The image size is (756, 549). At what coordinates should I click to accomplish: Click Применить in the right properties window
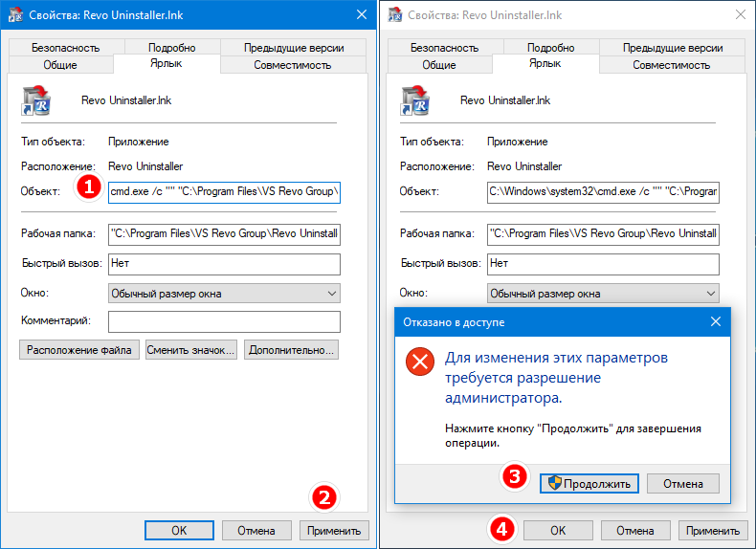point(713,530)
